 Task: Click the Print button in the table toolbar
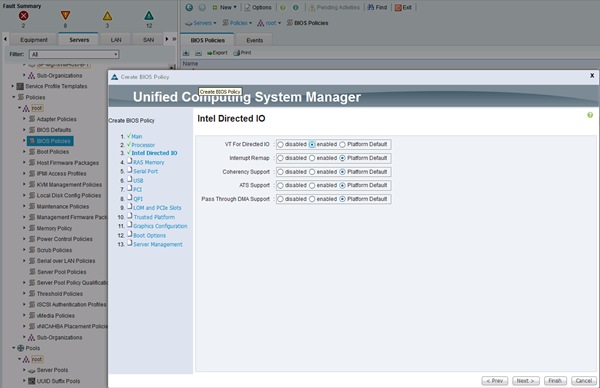pyautogui.click(x=242, y=53)
